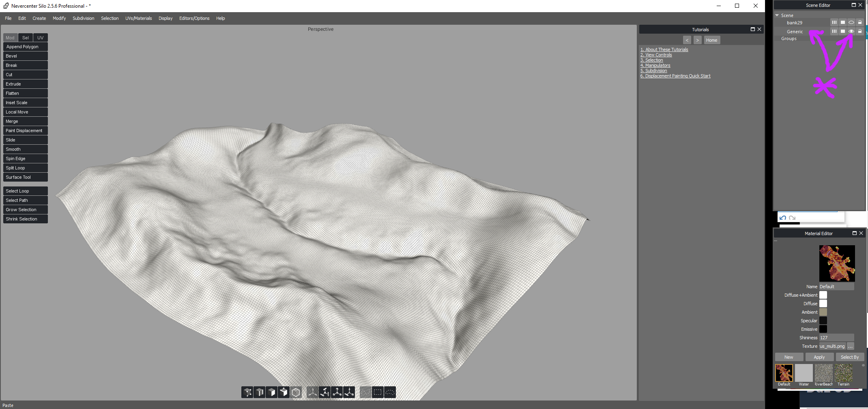Open the Diffuse+Ambient color swatch
Viewport: 868px width, 409px height.
point(823,295)
